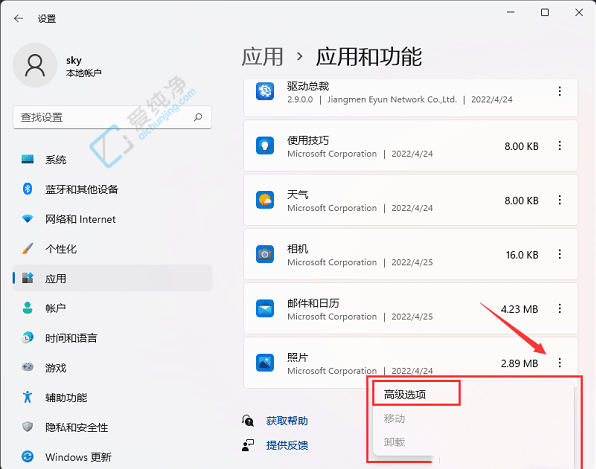The image size is (596, 469).
Task: Open more options for 照片
Action: click(560, 363)
